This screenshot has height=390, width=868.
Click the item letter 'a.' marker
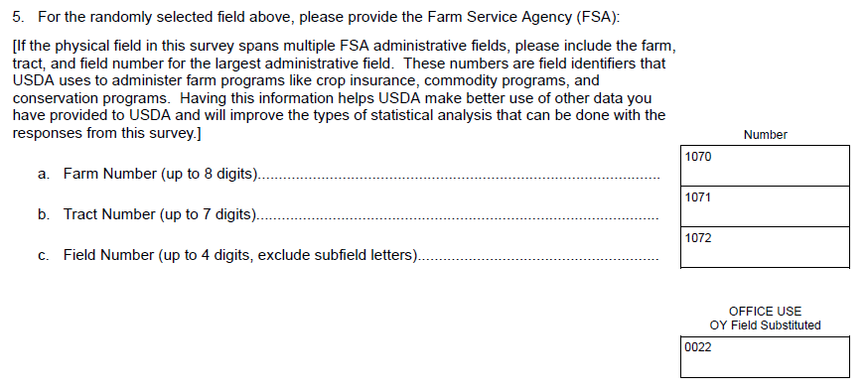coord(44,174)
